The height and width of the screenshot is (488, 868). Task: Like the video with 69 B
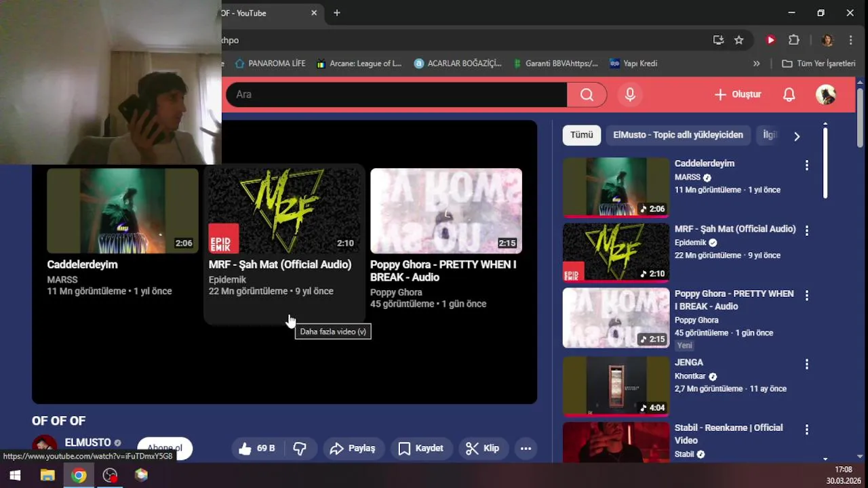257,448
